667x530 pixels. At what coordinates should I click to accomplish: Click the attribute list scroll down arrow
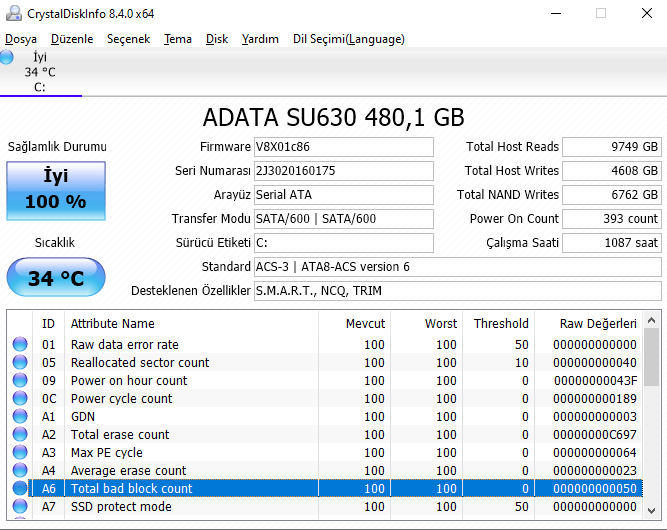tap(651, 510)
